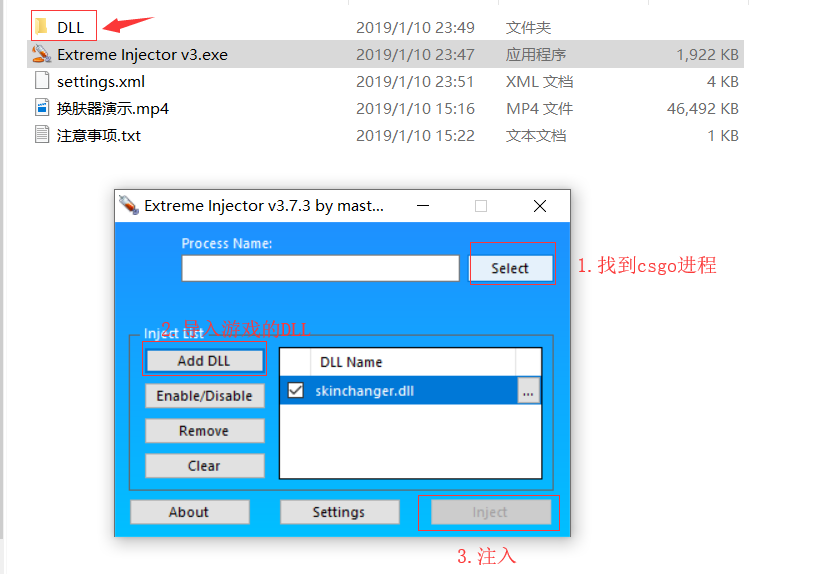Click the 应用程序 type cell
The width and height of the screenshot is (829, 574).
[x=536, y=54]
